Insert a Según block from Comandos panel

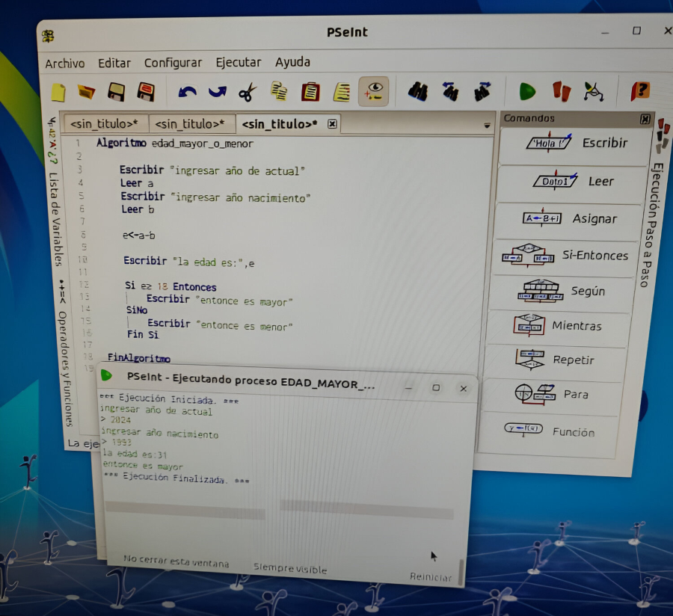[562, 293]
